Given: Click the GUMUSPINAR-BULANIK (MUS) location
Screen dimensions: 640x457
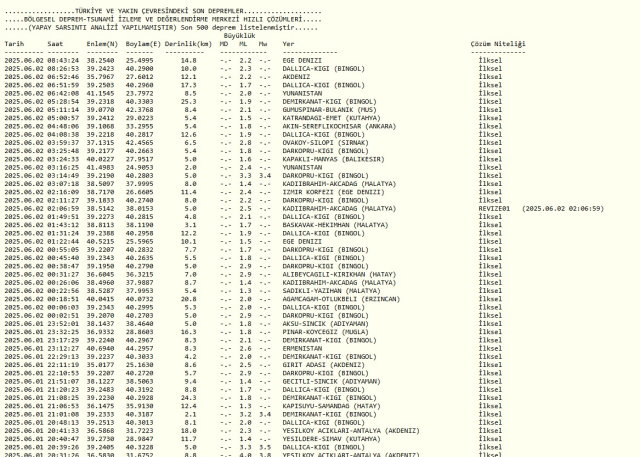Looking at the screenshot, I should 329,110.
